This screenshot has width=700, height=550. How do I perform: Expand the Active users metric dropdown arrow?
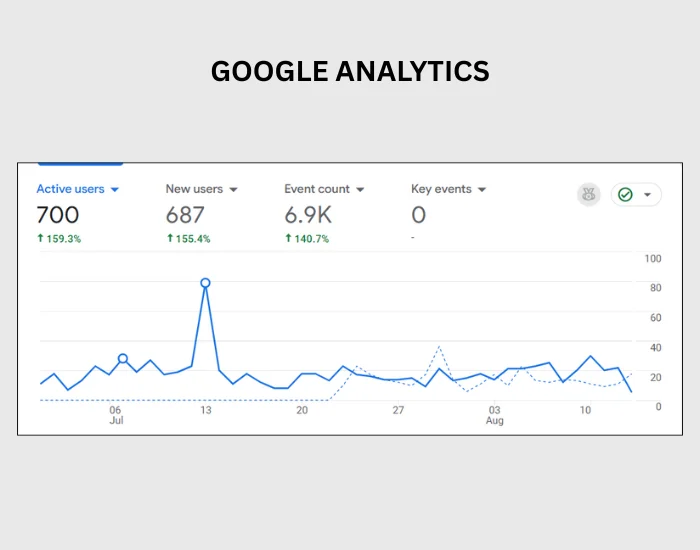pos(115,190)
